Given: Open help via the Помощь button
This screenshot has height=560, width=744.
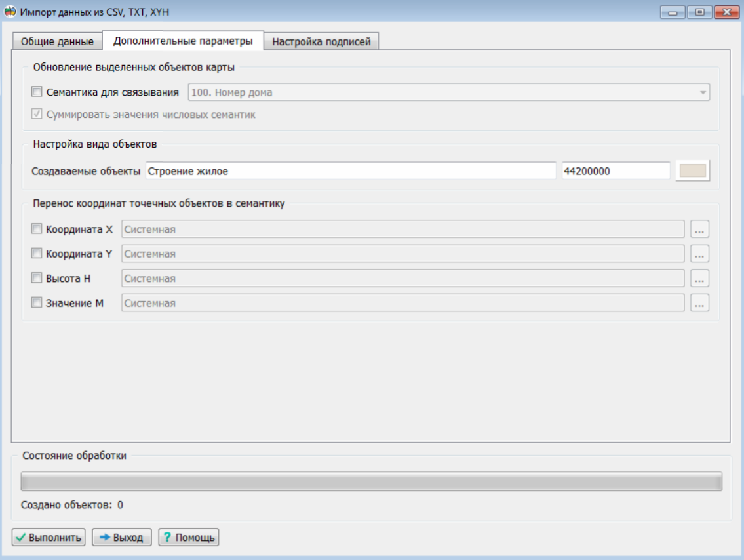Looking at the screenshot, I should (189, 538).
